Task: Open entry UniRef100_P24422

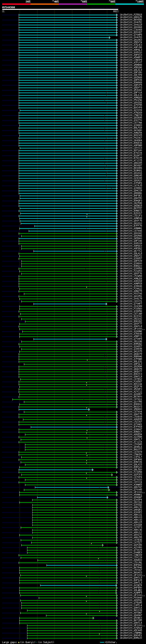Action: coord(131,289)
